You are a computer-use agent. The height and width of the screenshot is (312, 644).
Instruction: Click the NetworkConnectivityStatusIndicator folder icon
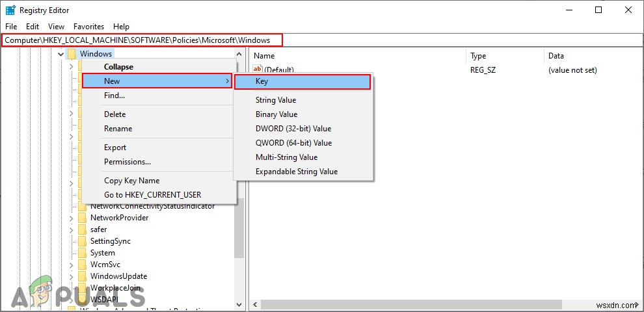82,206
